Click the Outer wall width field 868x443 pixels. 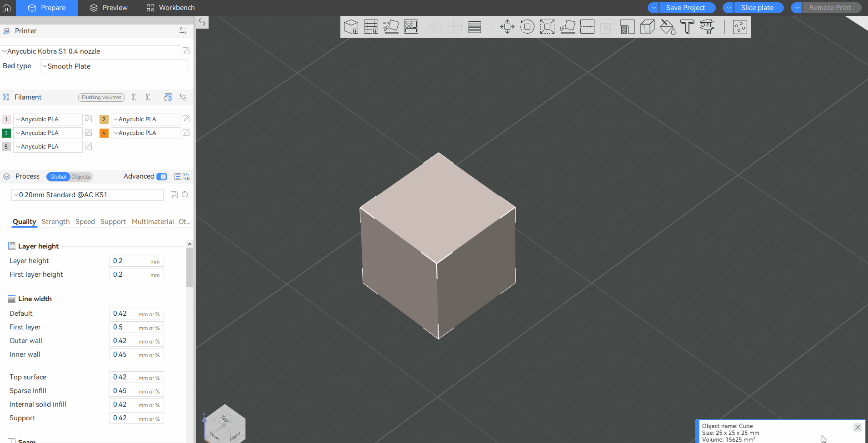pos(136,341)
